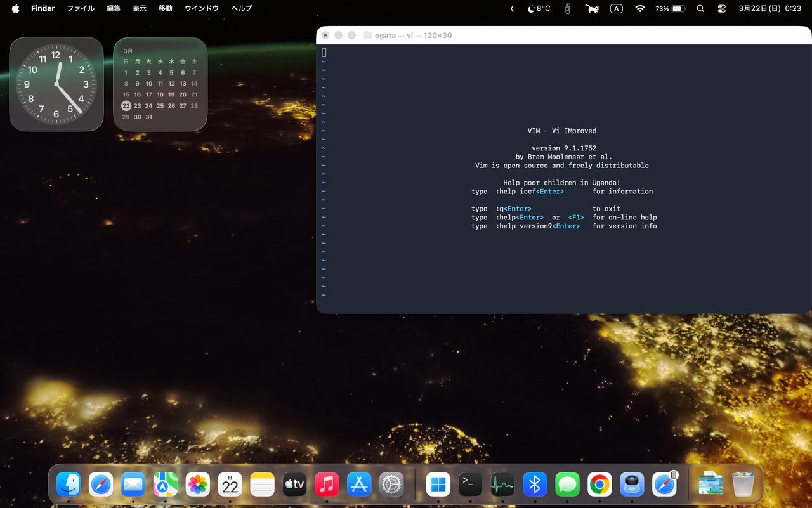Open the Bluetooth app icon in Dock
Image resolution: width=812 pixels, height=508 pixels.
(x=535, y=485)
